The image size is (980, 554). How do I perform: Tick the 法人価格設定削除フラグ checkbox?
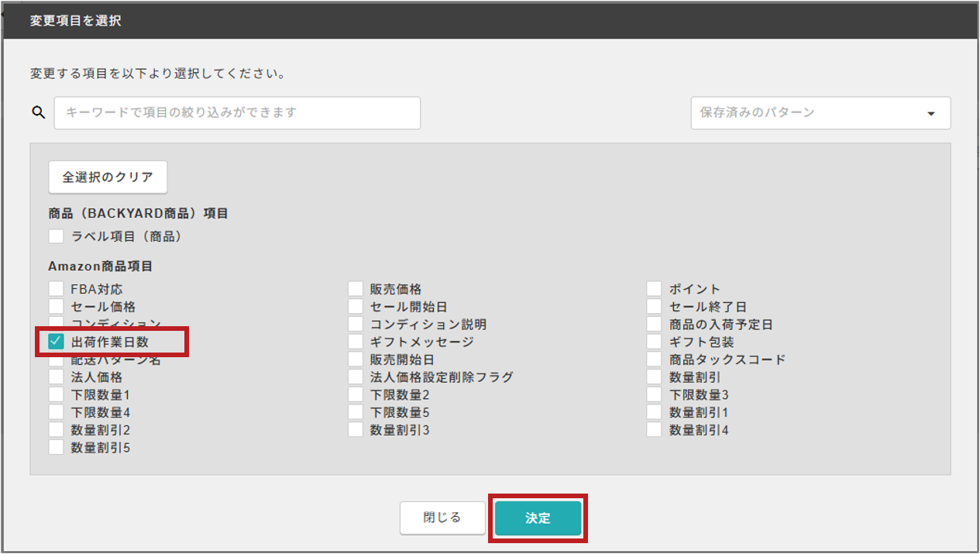355,377
